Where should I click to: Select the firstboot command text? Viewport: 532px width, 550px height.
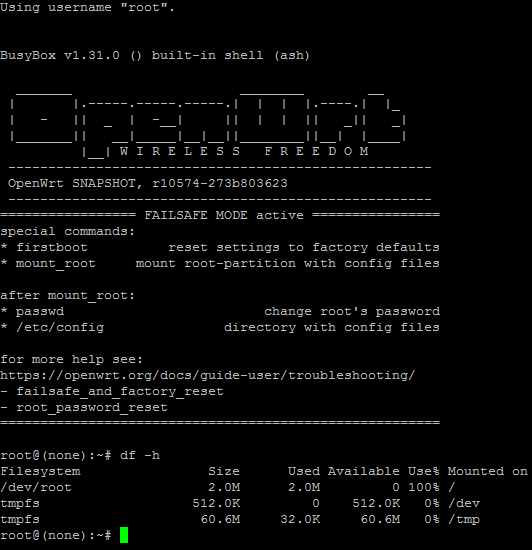click(x=52, y=247)
